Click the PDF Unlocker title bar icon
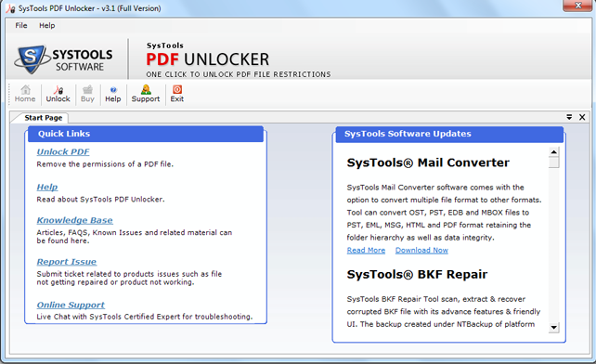This screenshot has height=364, width=596. click(x=10, y=8)
